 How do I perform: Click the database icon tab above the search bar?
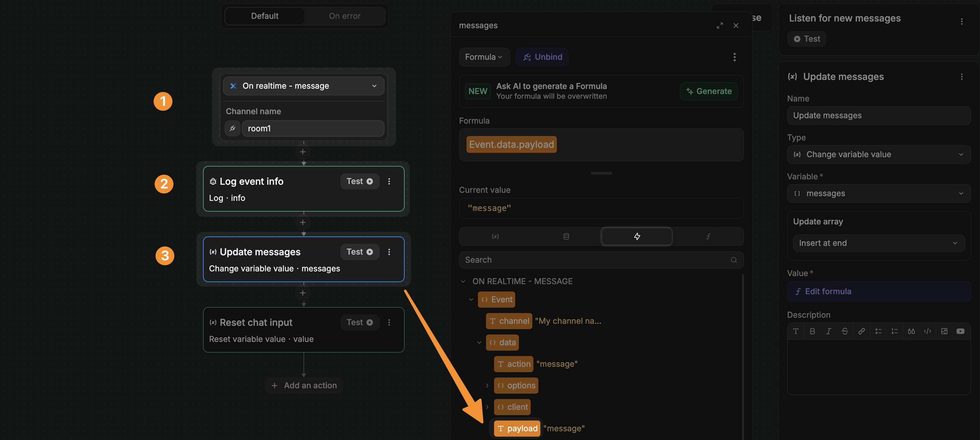[567, 236]
